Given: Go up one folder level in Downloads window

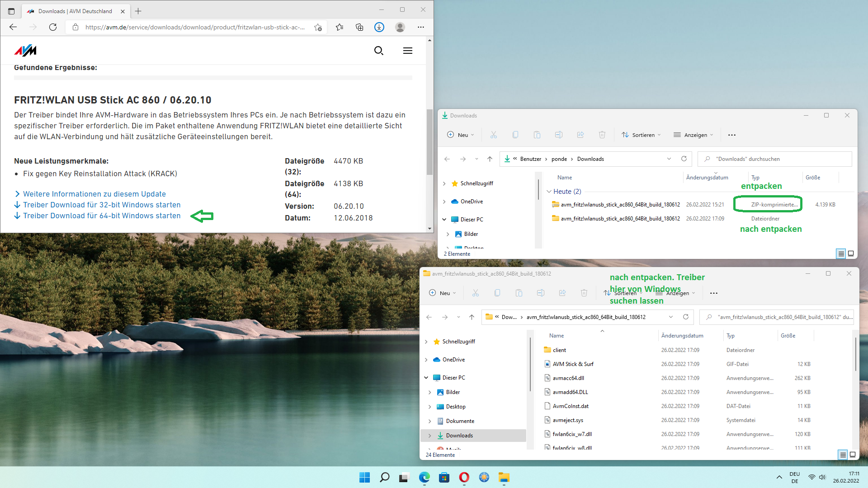Looking at the screenshot, I should [490, 159].
